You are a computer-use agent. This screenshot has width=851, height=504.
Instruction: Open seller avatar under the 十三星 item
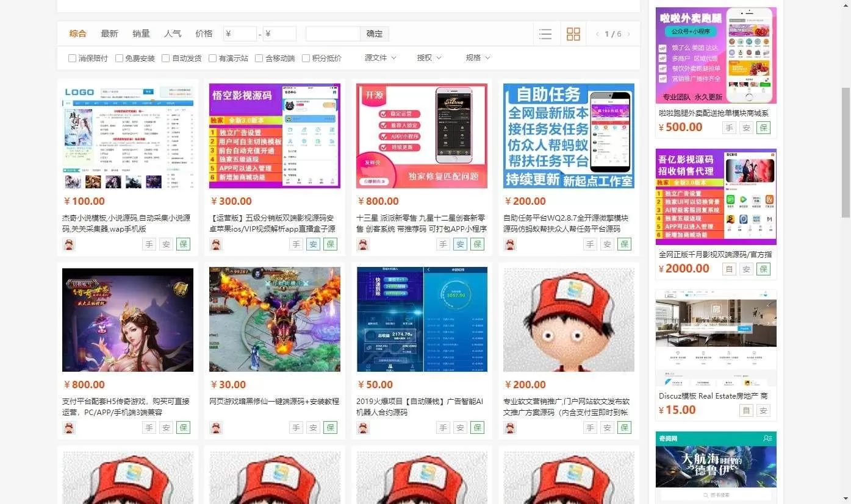tap(363, 244)
